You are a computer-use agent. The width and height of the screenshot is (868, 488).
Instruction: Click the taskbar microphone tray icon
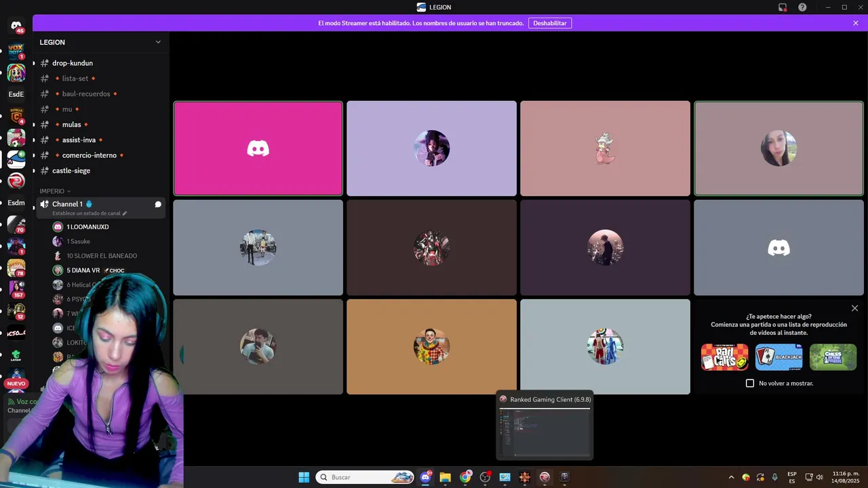tap(774, 477)
